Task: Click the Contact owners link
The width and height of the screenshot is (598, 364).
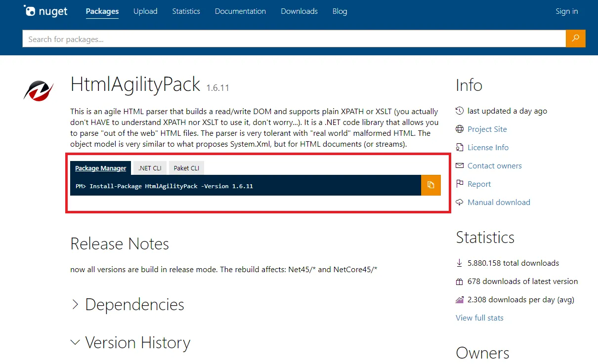Action: point(495,166)
